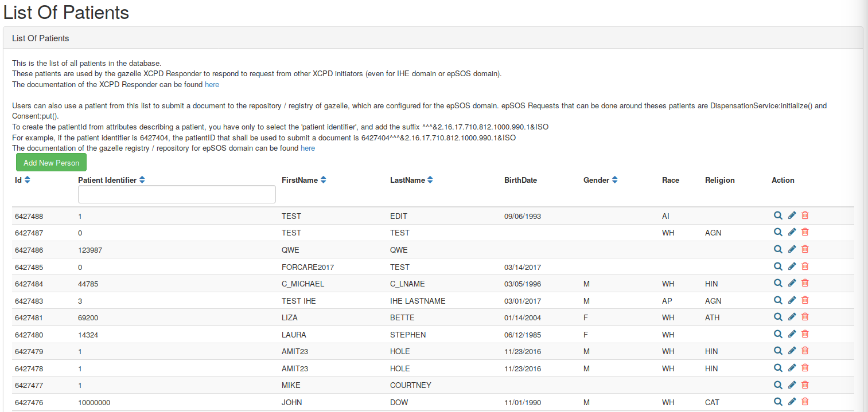868x412 pixels.
Task: Click the page vertical scrollbar
Action: [865, 206]
